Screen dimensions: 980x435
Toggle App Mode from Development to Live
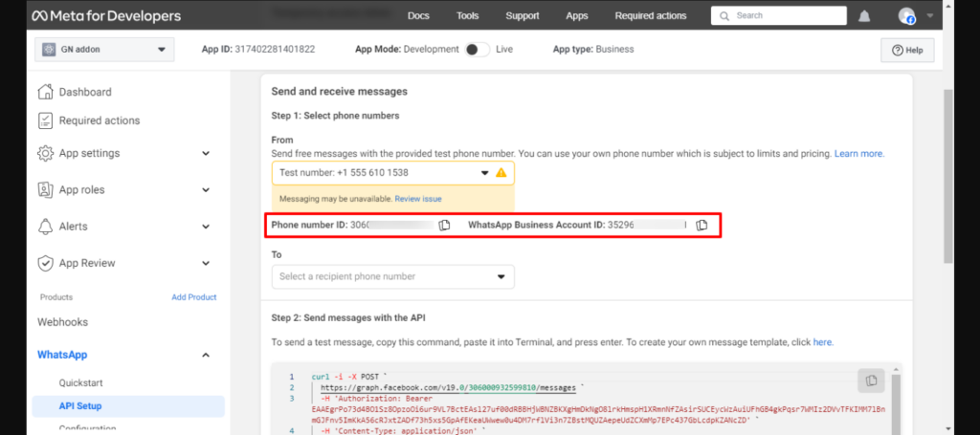pos(477,50)
